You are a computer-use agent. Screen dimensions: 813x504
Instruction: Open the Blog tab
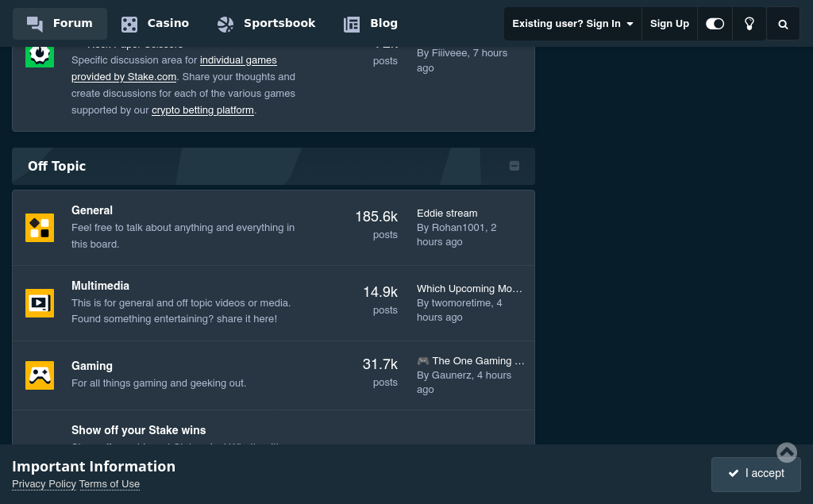coord(371,23)
